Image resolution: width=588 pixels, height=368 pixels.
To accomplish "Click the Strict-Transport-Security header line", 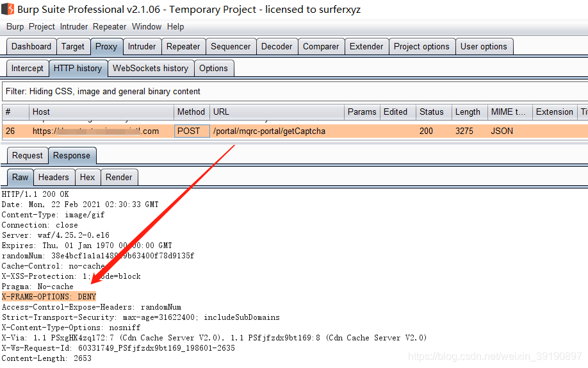I will (141, 317).
